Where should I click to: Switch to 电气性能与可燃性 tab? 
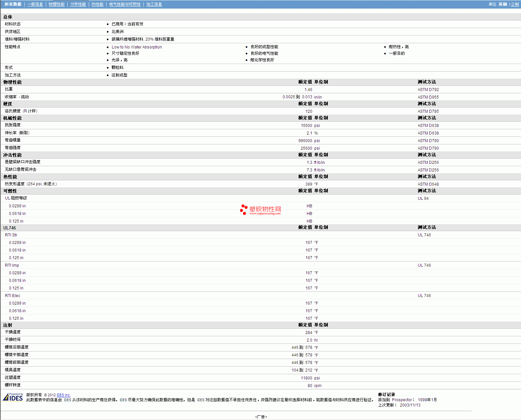[x=125, y=4]
